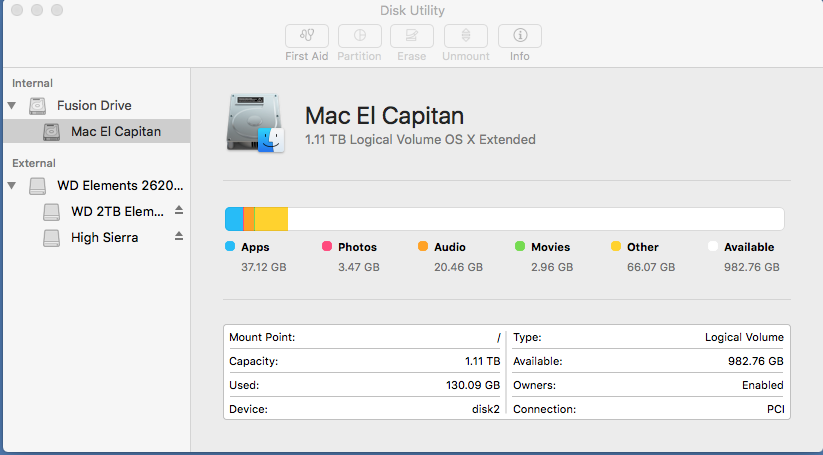The width and height of the screenshot is (823, 455).
Task: Click the 'Mount Point:' row label
Action: click(262, 337)
